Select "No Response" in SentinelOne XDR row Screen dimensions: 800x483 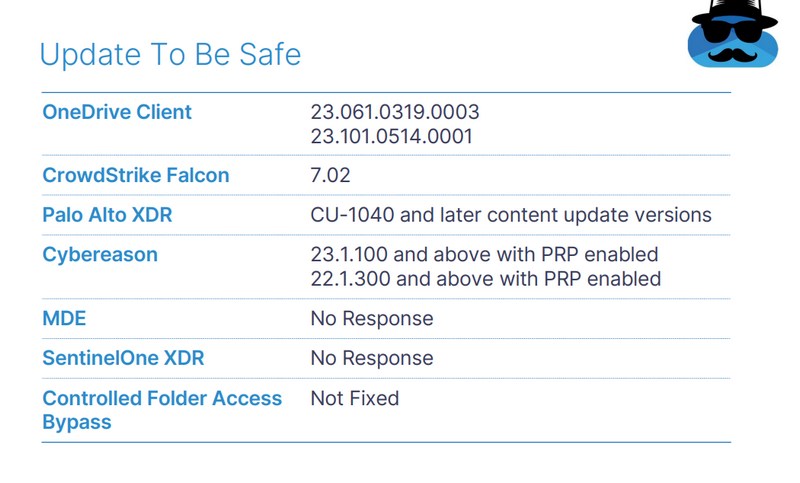pyautogui.click(x=372, y=358)
